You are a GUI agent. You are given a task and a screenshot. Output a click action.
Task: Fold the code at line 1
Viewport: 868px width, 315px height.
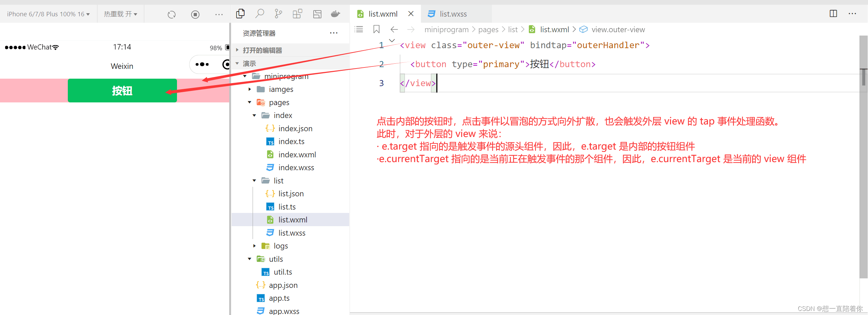pos(392,40)
